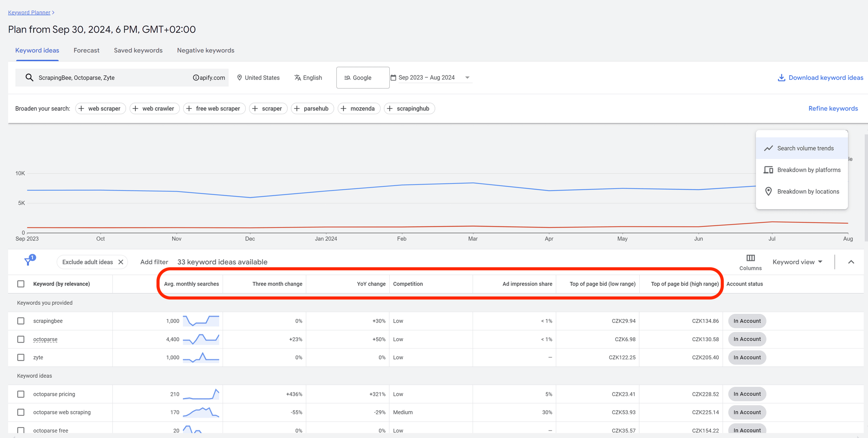Viewport: 868px width, 438px height.
Task: Open the English language setting
Action: 308,77
